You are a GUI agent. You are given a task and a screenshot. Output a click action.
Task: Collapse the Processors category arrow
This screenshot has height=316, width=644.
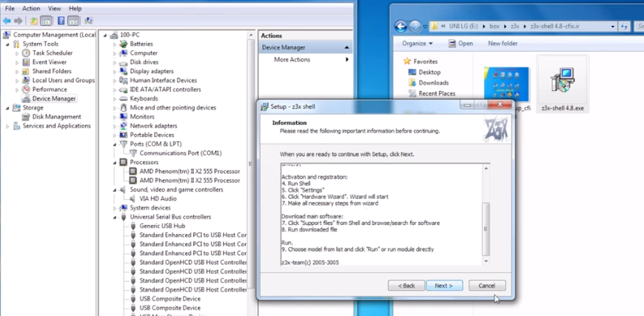pyautogui.click(x=115, y=162)
